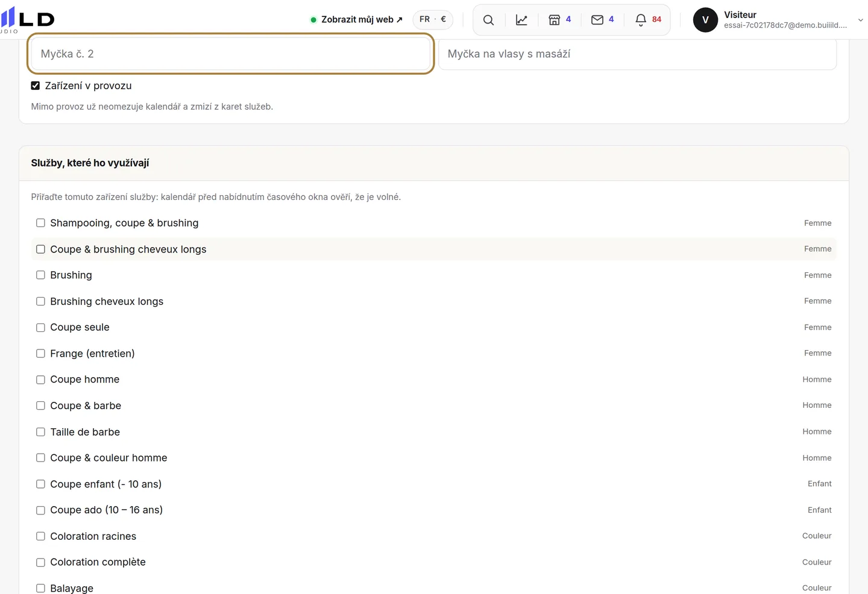The image size is (868, 594).
Task: Tick Brushing cheveux longs checkbox
Action: click(x=40, y=301)
